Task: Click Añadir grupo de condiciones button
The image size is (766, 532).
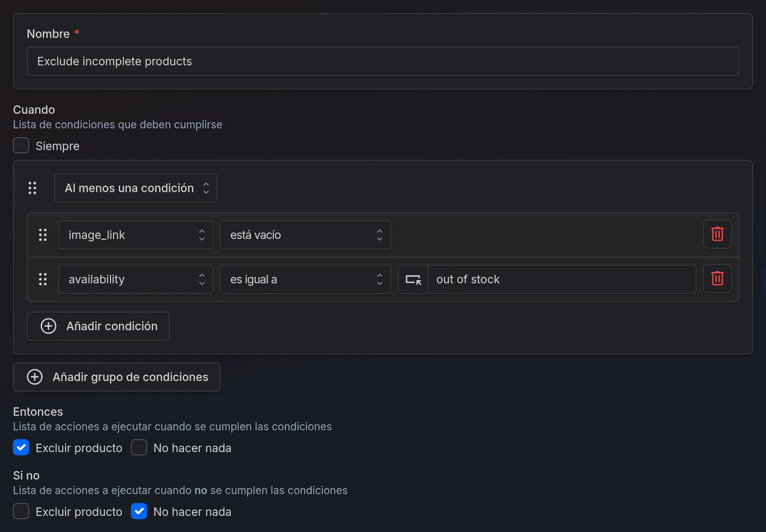Action: click(117, 377)
